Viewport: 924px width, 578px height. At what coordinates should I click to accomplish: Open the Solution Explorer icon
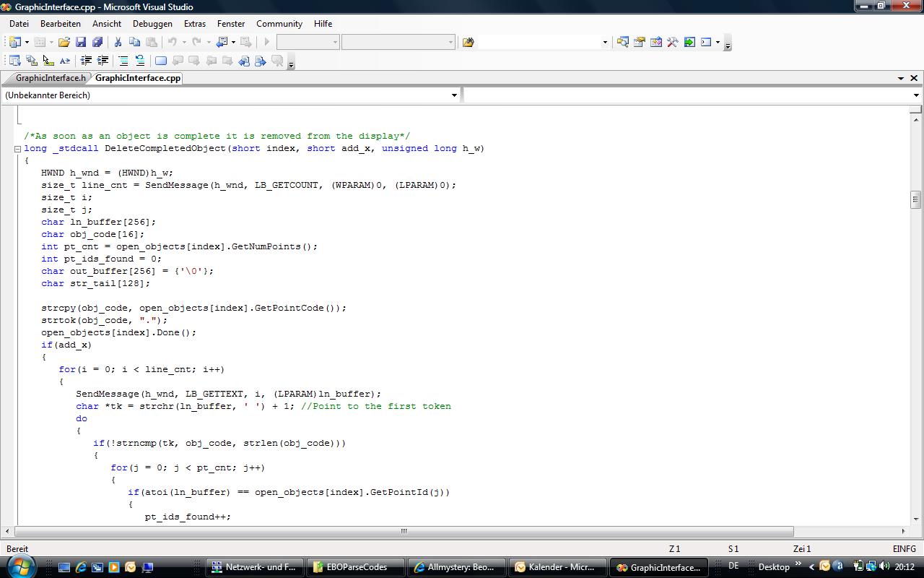[622, 42]
